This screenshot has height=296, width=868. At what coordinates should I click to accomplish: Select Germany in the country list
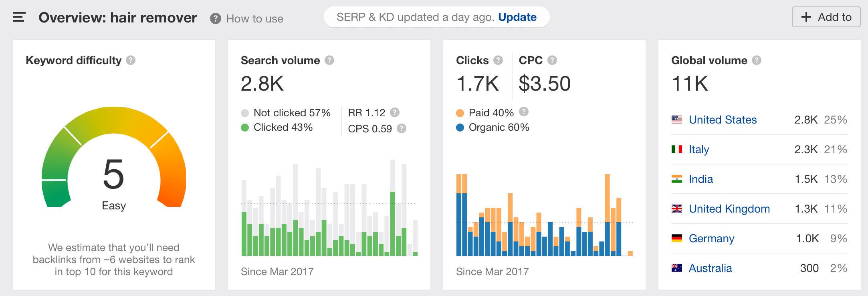[x=711, y=238]
